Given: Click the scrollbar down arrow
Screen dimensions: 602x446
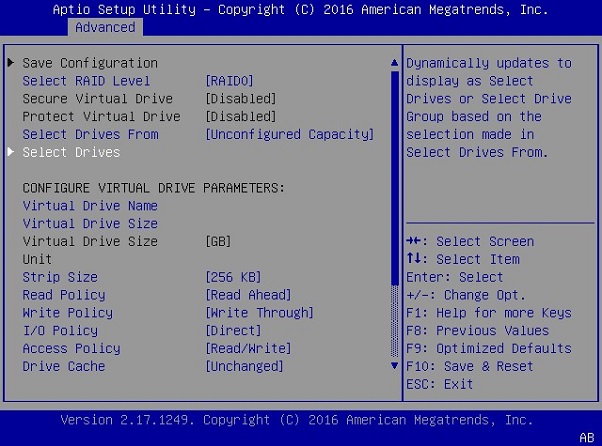Looking at the screenshot, I should pyautogui.click(x=394, y=366).
